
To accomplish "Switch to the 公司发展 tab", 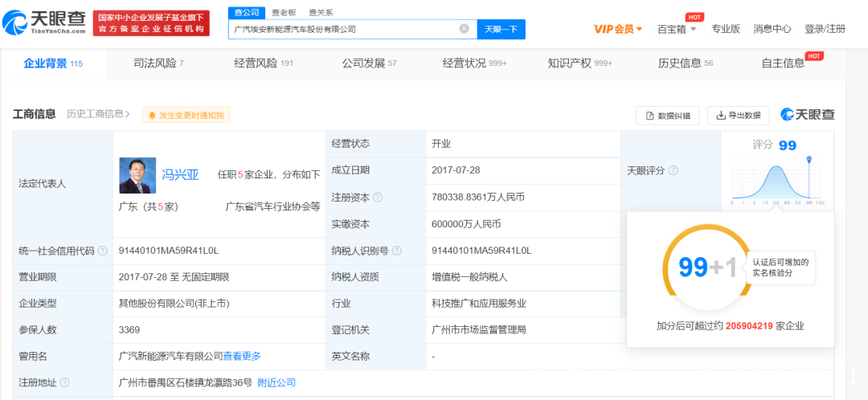I will pyautogui.click(x=369, y=63).
